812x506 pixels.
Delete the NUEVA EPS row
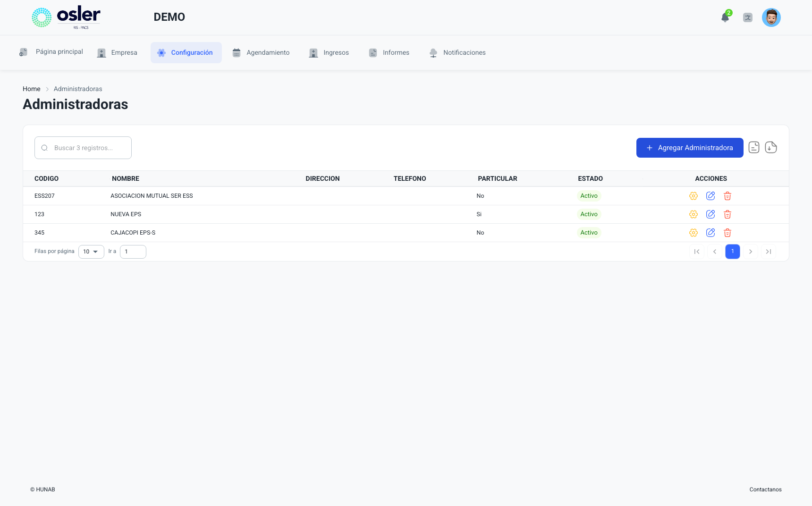727,214
